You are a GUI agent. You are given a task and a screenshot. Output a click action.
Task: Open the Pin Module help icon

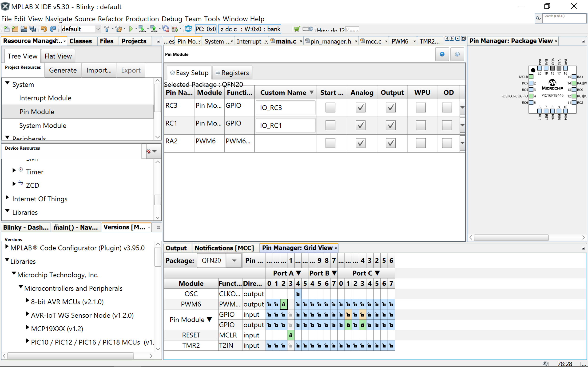click(x=442, y=54)
